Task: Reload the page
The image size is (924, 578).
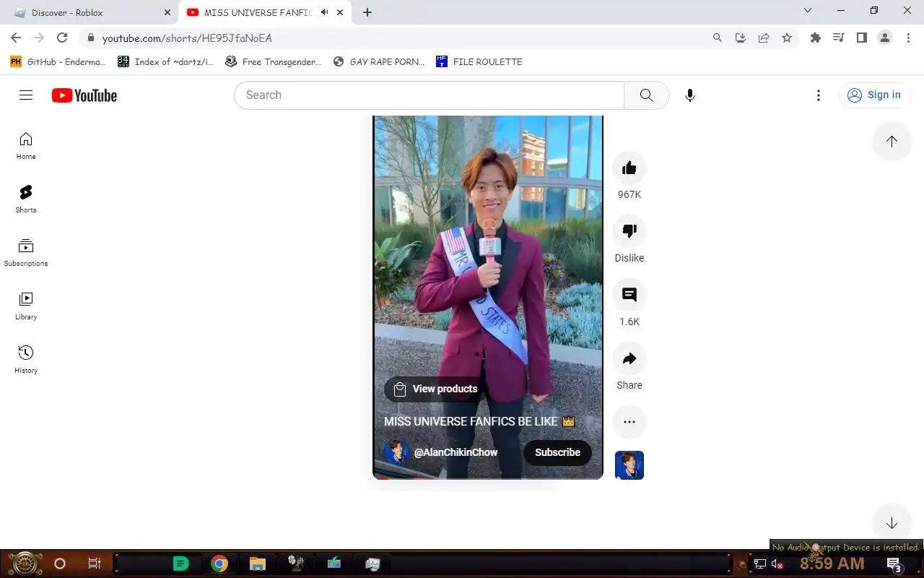Action: pyautogui.click(x=62, y=38)
